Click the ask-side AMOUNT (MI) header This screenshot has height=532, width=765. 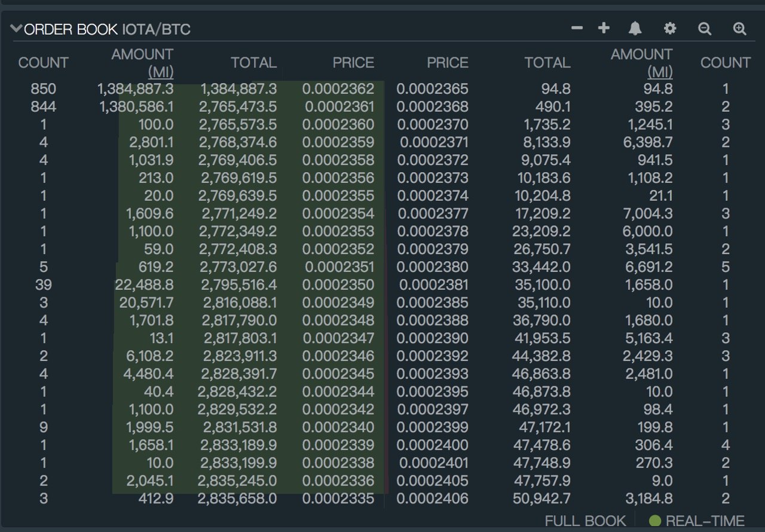pyautogui.click(x=642, y=63)
